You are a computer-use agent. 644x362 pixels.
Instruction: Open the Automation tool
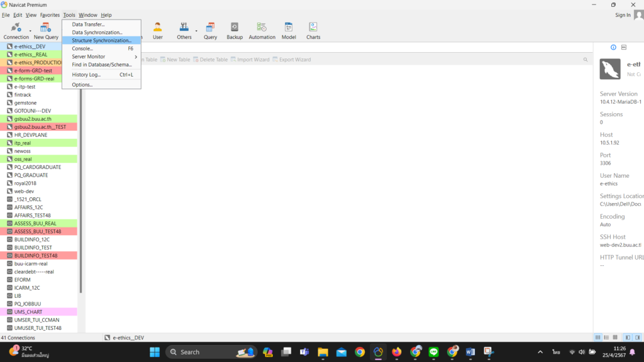pyautogui.click(x=262, y=30)
